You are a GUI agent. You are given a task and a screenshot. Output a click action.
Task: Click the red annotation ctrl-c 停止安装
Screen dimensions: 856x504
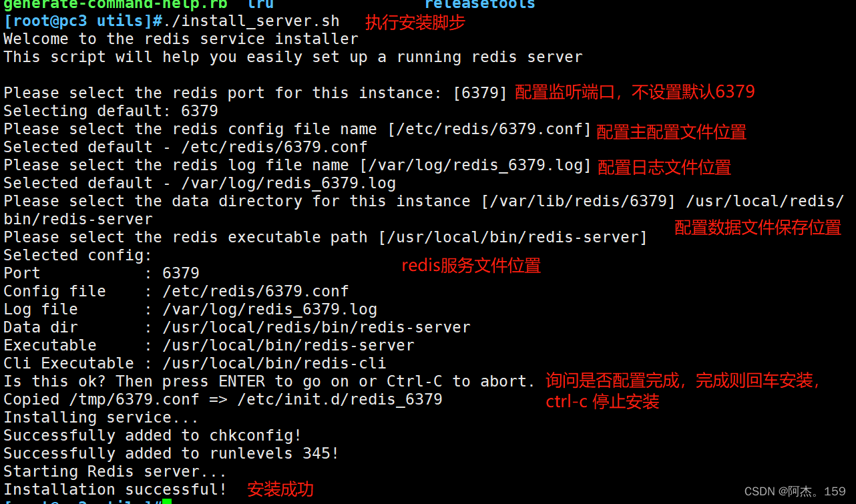(602, 401)
